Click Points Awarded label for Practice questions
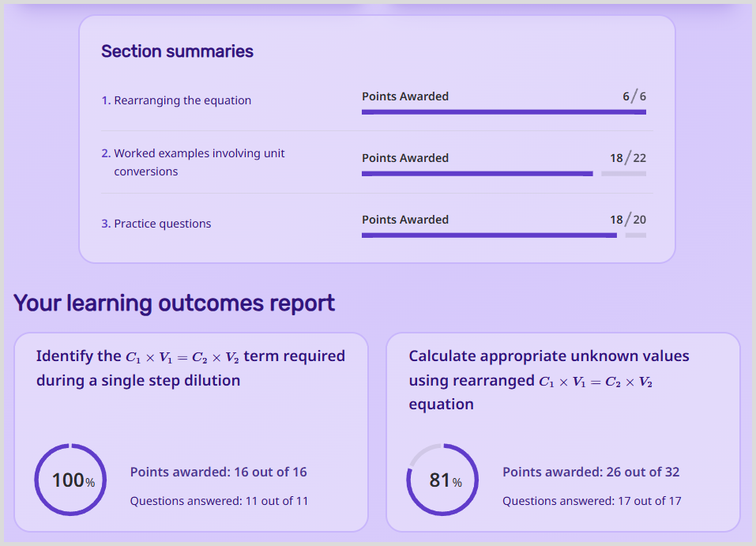Viewport: 756px width, 546px height. [x=405, y=220]
